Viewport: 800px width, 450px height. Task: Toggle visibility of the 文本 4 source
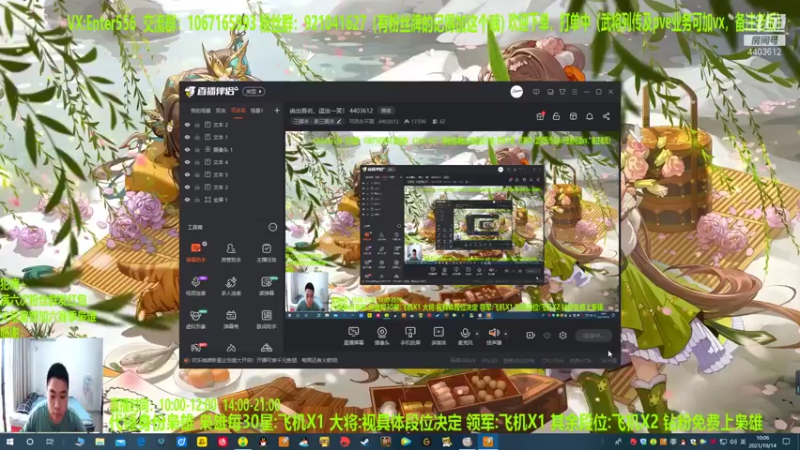click(x=187, y=162)
